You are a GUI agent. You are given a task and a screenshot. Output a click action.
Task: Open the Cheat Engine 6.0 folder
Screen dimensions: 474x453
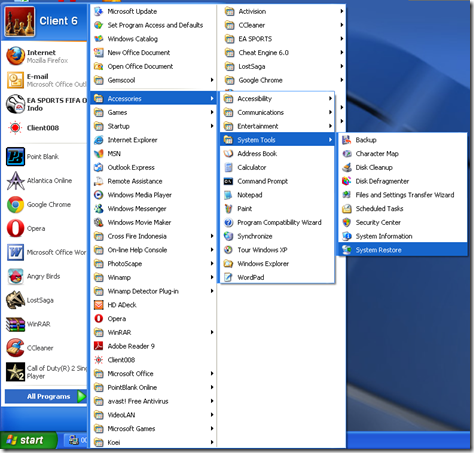click(x=283, y=52)
